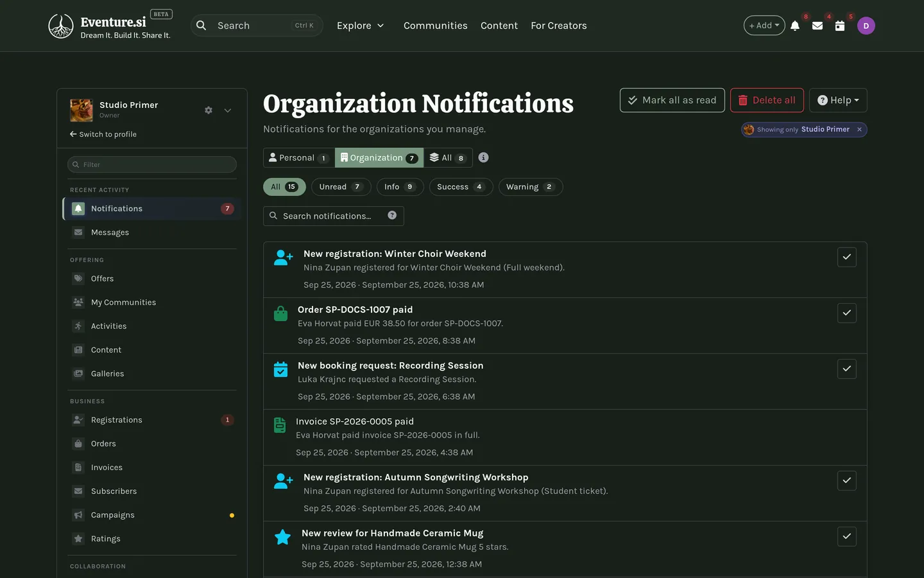Click the Studio Primer organization thumbnail
This screenshot has height=578, width=924.
tap(81, 110)
